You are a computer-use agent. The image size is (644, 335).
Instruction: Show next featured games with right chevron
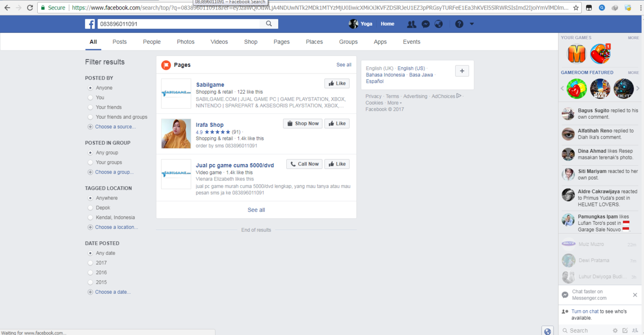point(638,89)
